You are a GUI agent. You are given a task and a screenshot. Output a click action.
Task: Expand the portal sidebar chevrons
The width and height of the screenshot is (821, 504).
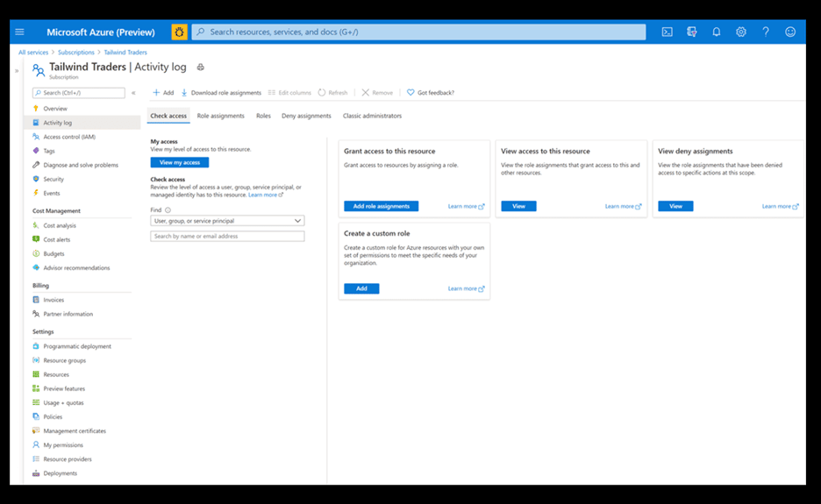[17, 71]
